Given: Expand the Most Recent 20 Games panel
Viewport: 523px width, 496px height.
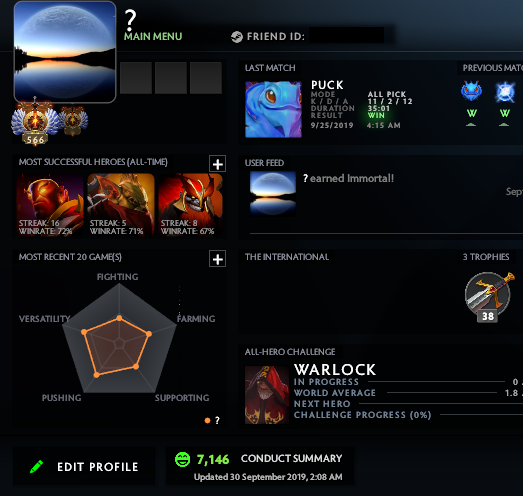Looking at the screenshot, I should pos(217,259).
